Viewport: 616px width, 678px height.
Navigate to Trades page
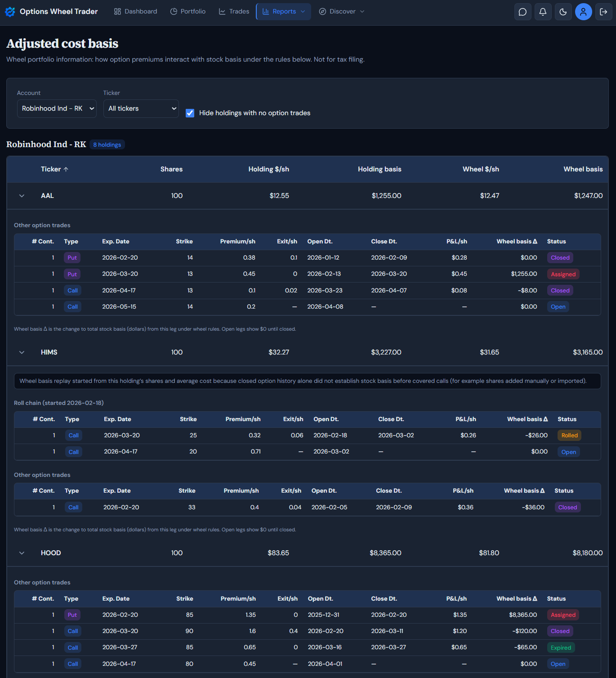pyautogui.click(x=234, y=12)
